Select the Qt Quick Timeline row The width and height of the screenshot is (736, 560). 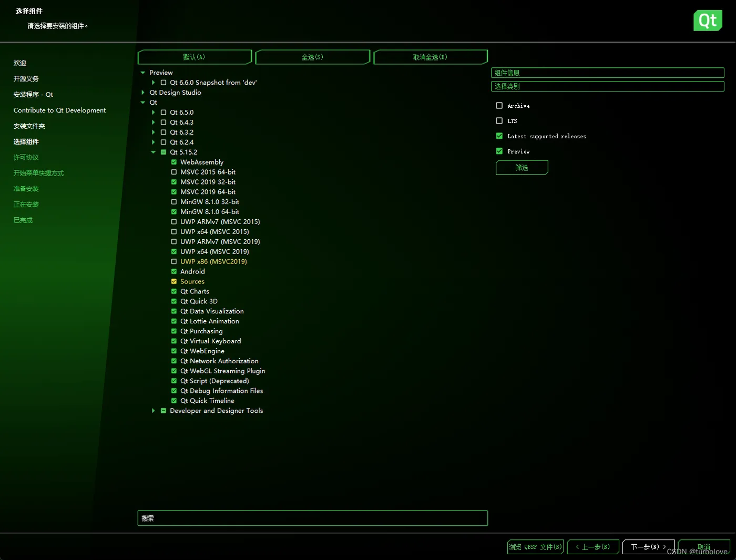(x=208, y=401)
